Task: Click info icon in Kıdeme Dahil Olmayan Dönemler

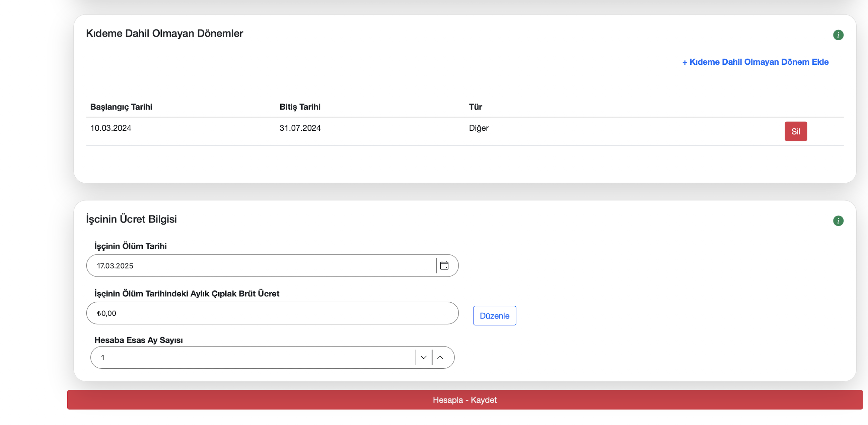Action: click(838, 35)
